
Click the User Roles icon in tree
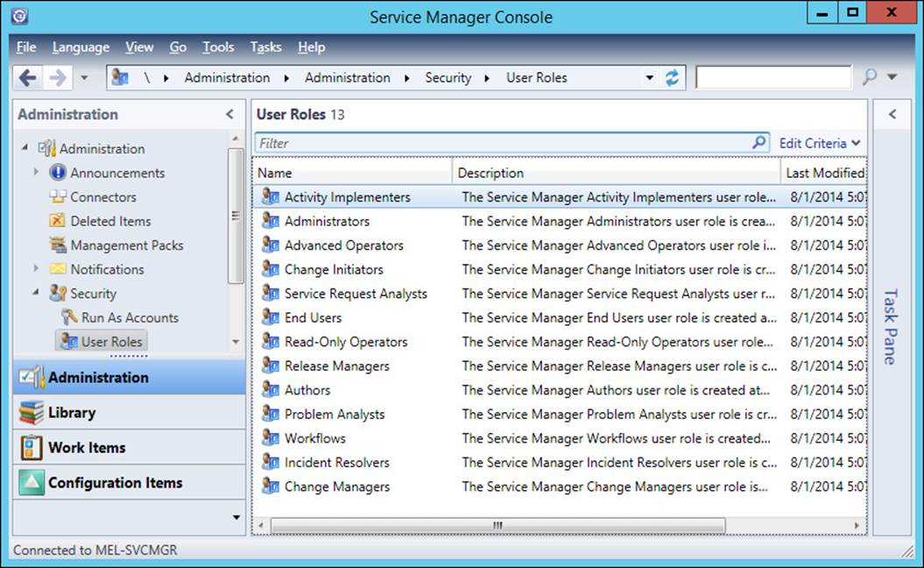click(x=69, y=341)
